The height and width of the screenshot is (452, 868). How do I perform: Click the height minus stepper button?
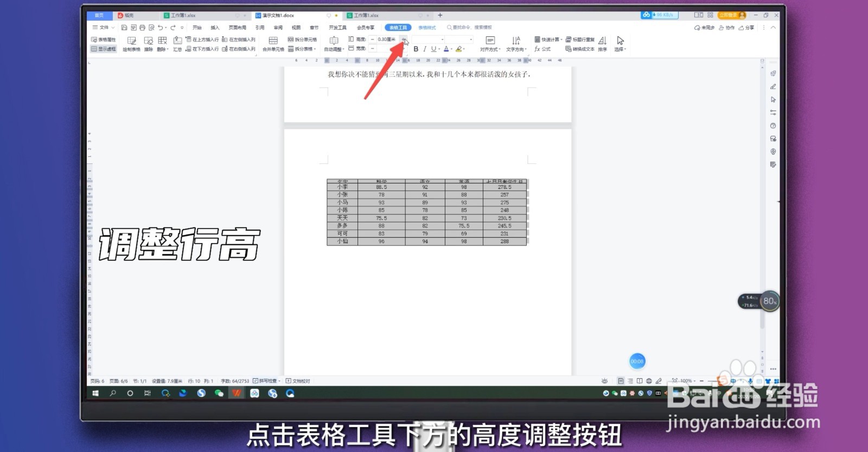coord(372,40)
